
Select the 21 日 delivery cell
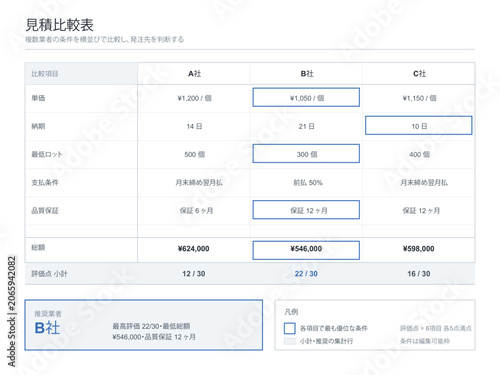(x=306, y=126)
